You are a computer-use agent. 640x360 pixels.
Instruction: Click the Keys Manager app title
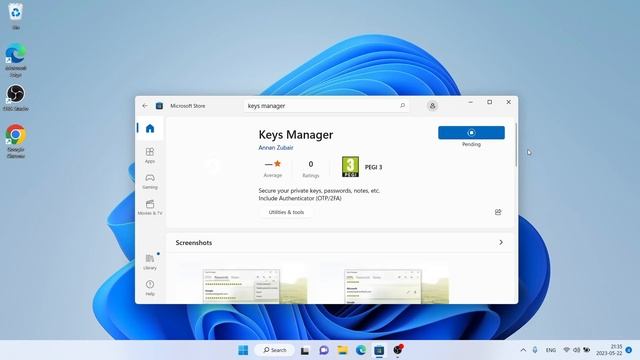click(x=296, y=134)
